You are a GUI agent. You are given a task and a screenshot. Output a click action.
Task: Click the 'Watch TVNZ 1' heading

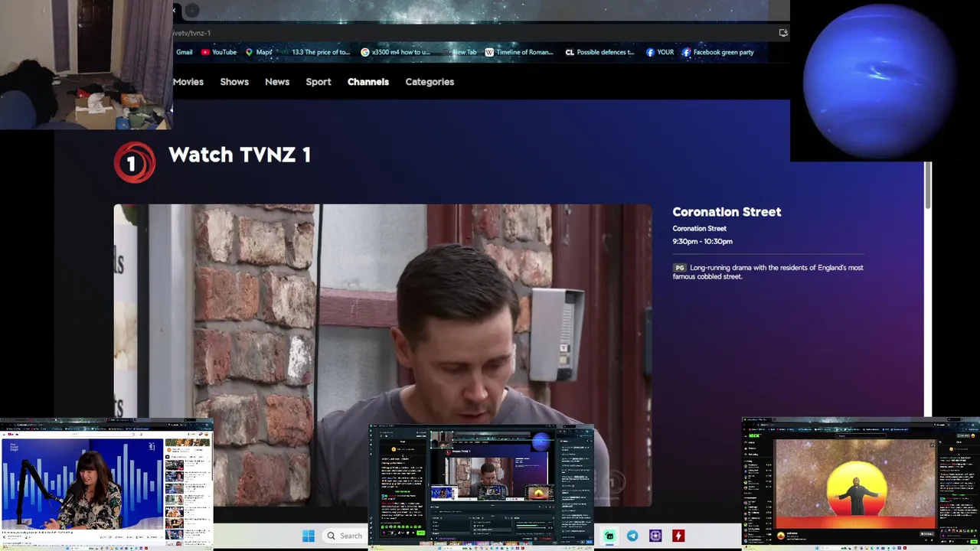coord(240,155)
